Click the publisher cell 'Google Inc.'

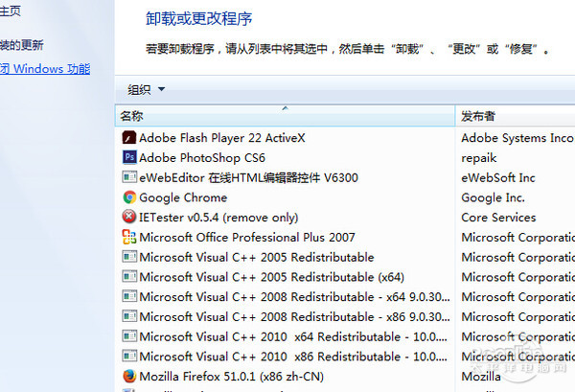pos(493,197)
